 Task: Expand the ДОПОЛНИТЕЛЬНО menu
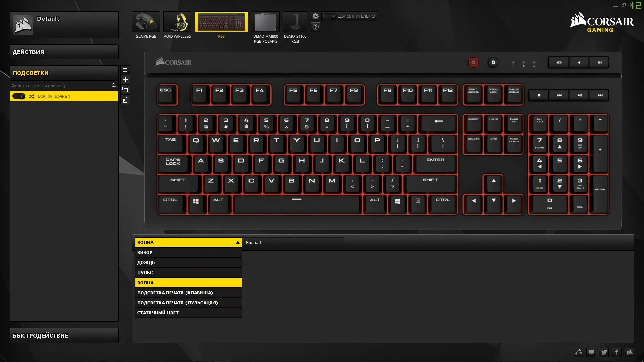(x=351, y=16)
